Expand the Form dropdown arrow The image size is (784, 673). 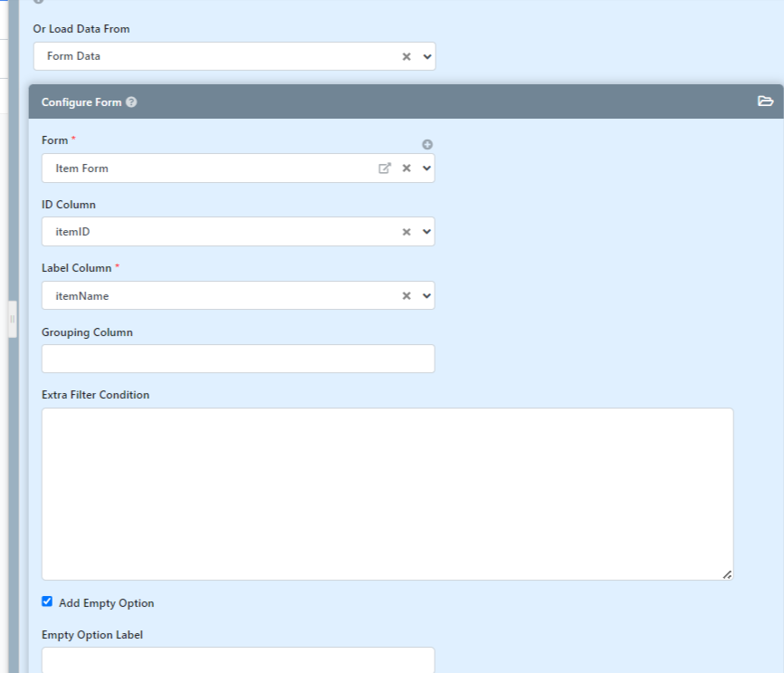coord(426,168)
